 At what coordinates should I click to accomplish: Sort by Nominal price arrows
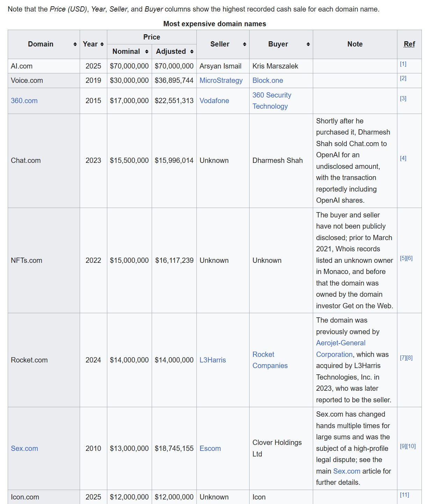pyautogui.click(x=147, y=52)
